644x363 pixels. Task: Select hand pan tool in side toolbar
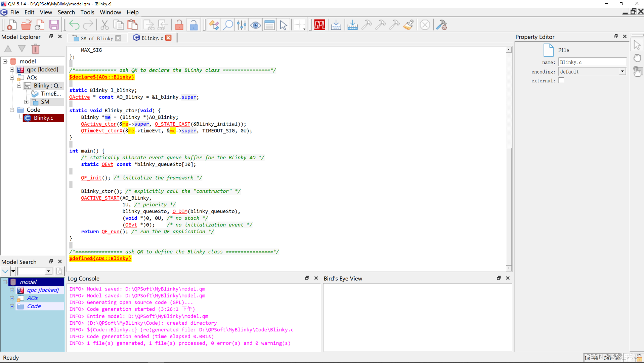tap(637, 58)
